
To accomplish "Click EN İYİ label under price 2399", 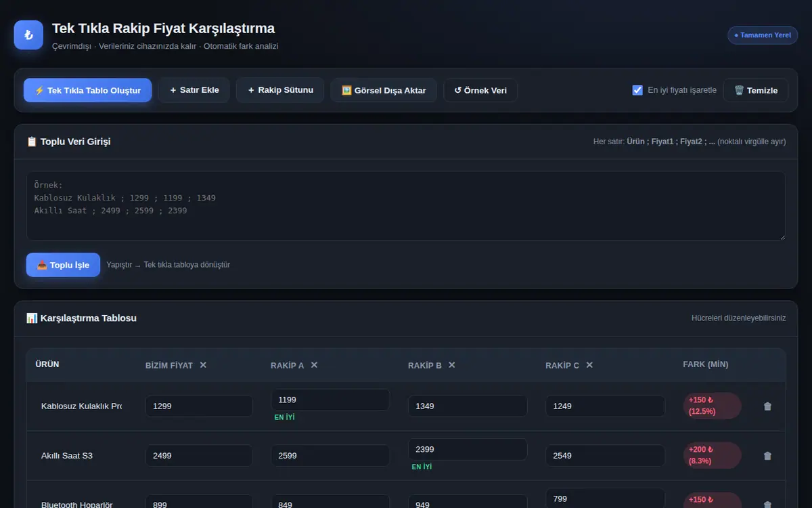I will point(422,467).
